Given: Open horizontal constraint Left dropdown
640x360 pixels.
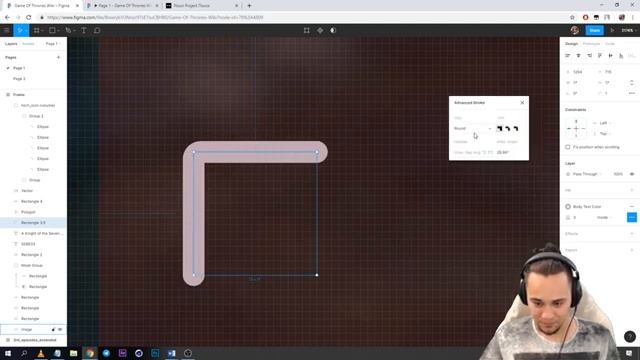Looking at the screenshot, I should click(x=604, y=123).
